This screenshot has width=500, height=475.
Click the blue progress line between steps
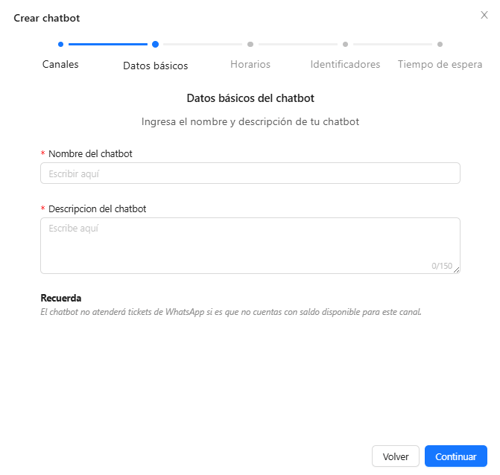[x=108, y=44]
